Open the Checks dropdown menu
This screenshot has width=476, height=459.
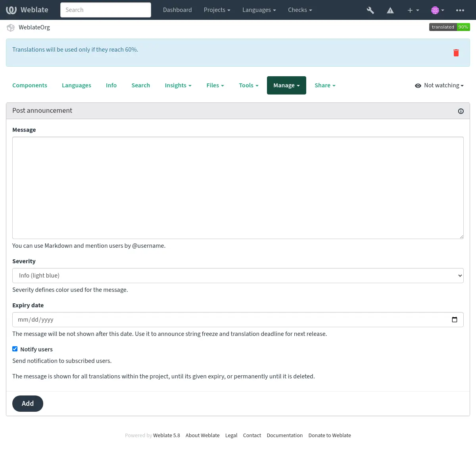[300, 10]
